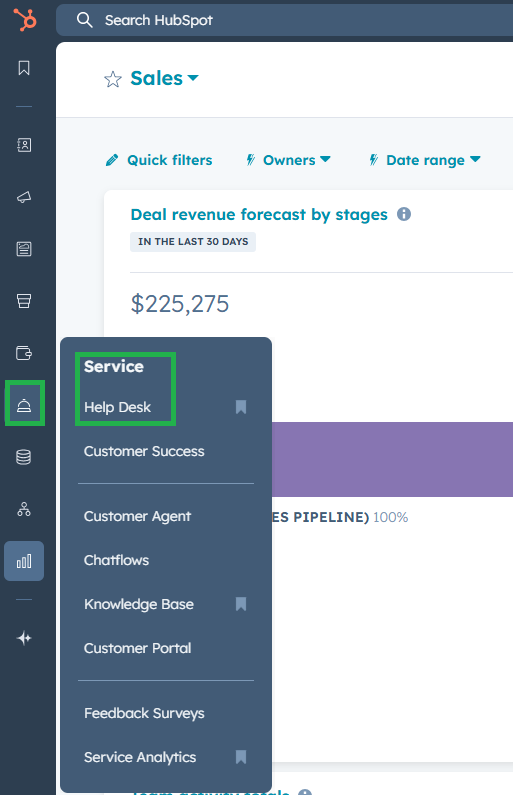Select Customer Portal in the Service menu
Image resolution: width=513 pixels, height=795 pixels.
click(x=137, y=648)
